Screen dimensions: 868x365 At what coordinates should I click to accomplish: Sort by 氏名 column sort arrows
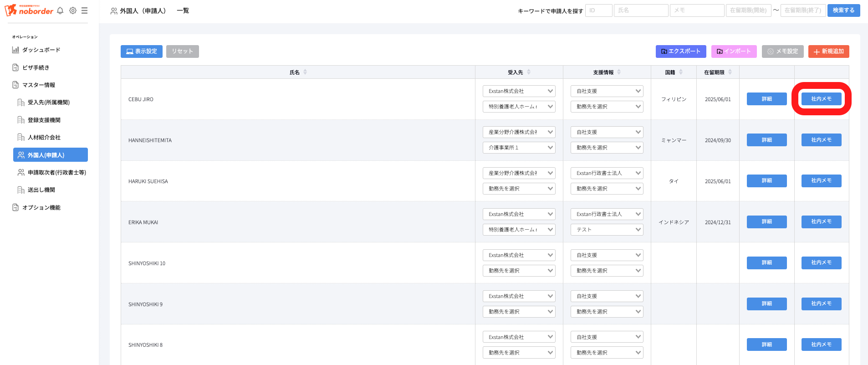[x=305, y=72]
